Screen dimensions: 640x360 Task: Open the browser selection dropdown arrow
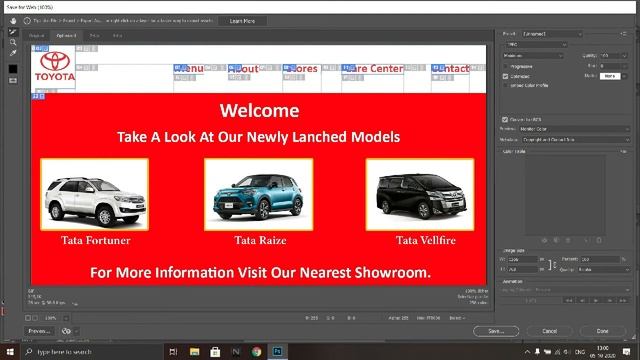tap(76, 331)
